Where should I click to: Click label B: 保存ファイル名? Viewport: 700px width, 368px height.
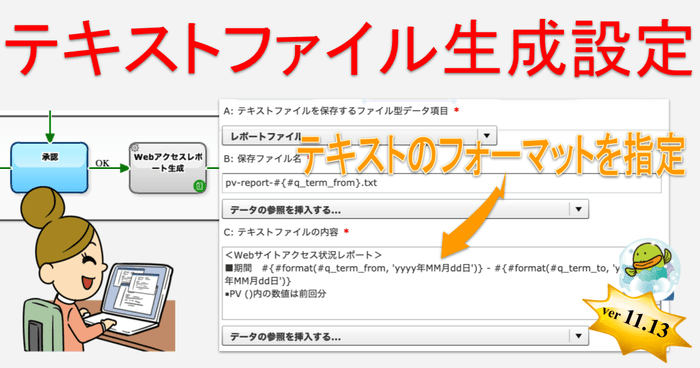pos(262,159)
